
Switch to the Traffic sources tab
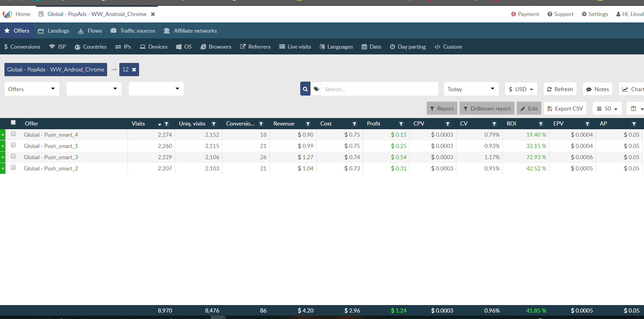[133, 31]
